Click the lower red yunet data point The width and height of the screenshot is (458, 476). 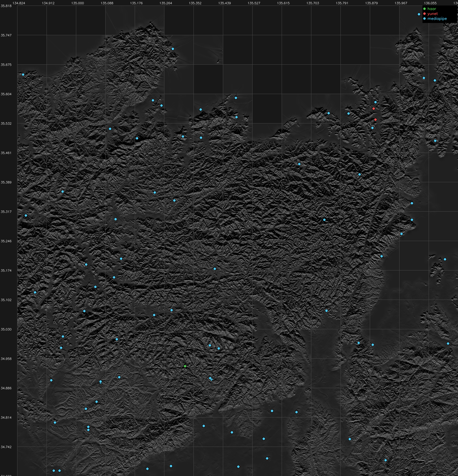375,119
